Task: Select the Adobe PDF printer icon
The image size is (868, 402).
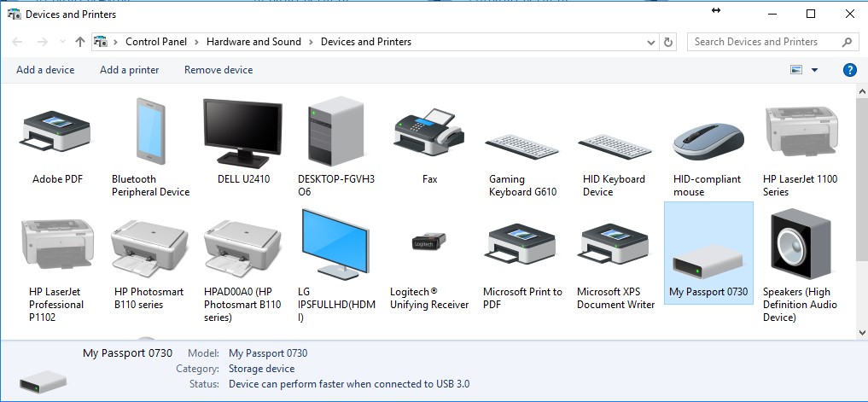Action: pyautogui.click(x=56, y=130)
